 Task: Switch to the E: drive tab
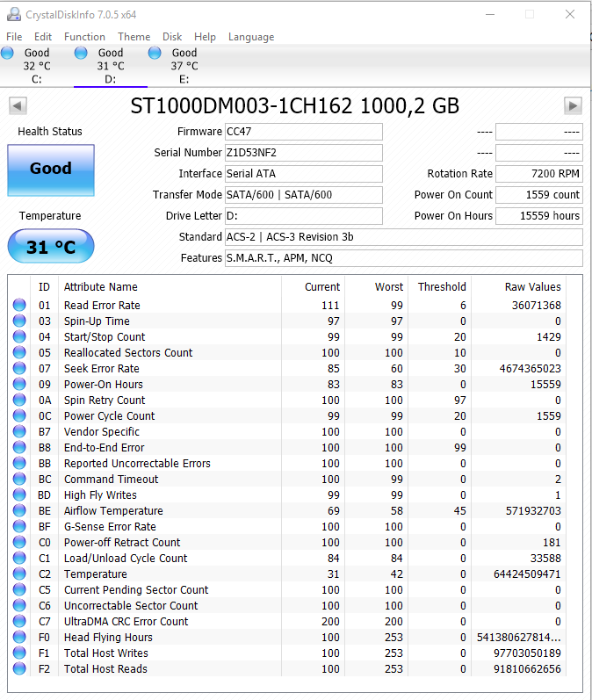point(184,66)
